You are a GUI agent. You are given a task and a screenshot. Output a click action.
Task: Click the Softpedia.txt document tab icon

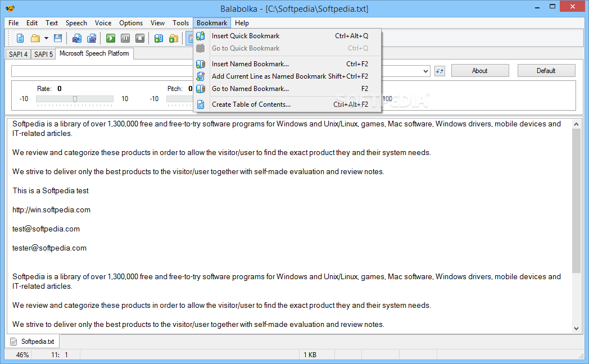(13, 342)
